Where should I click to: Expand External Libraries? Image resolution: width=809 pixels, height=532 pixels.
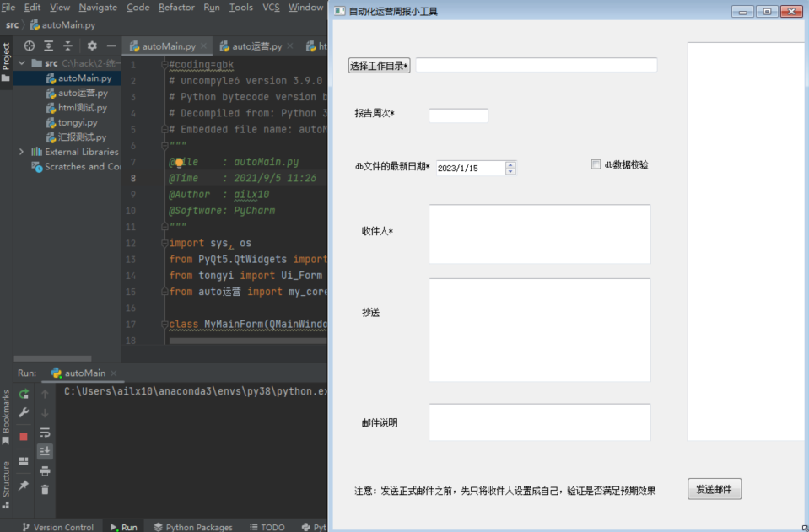point(22,152)
